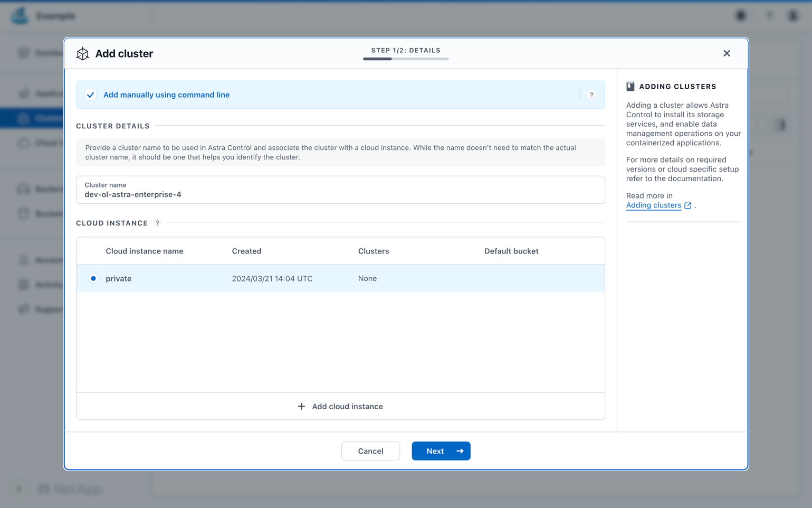812x508 pixels.
Task: Cancel the Add cluster dialog
Action: coord(370,451)
